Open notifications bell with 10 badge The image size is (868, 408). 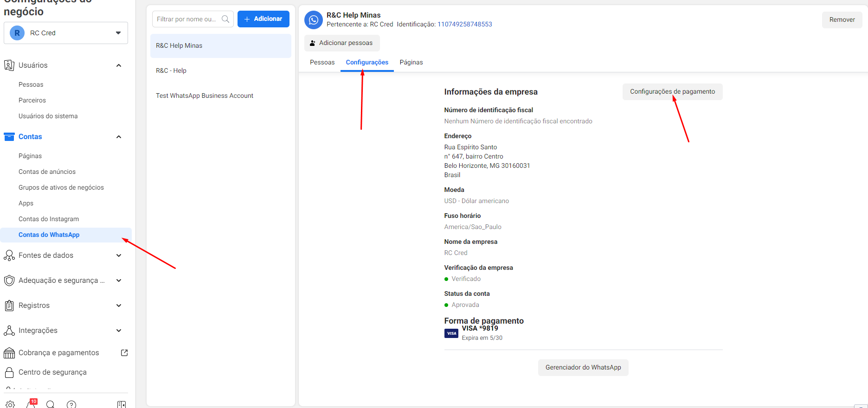pyautogui.click(x=31, y=404)
